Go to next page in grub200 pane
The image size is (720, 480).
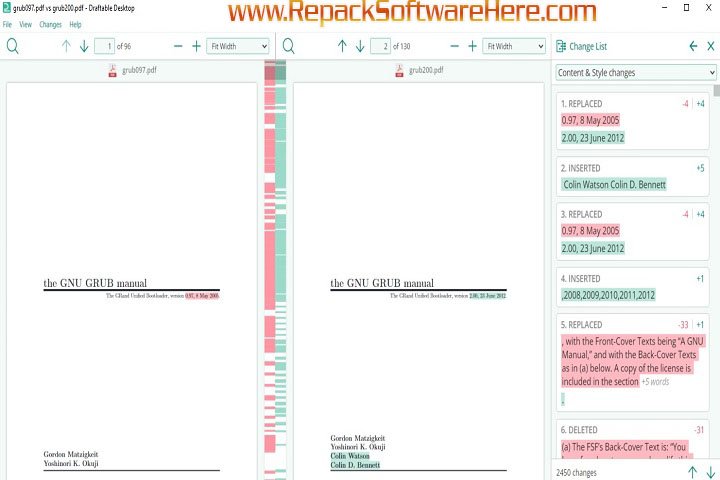[x=360, y=46]
